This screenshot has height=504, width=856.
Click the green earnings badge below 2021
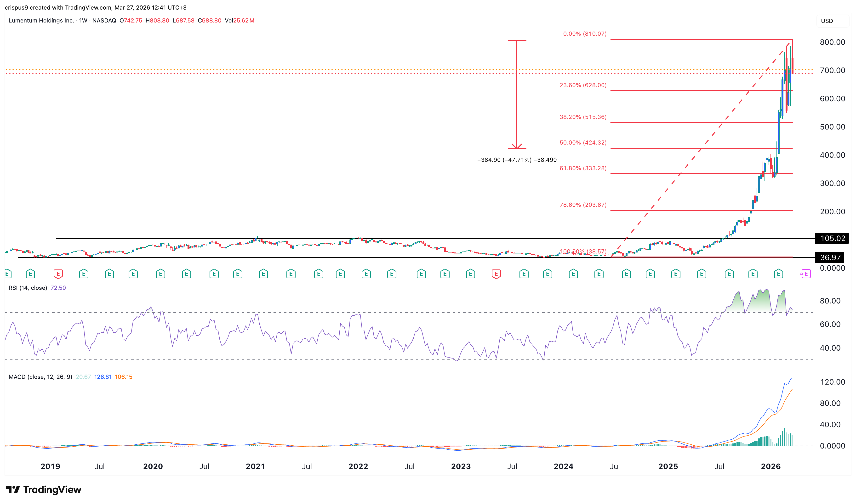[x=263, y=274]
